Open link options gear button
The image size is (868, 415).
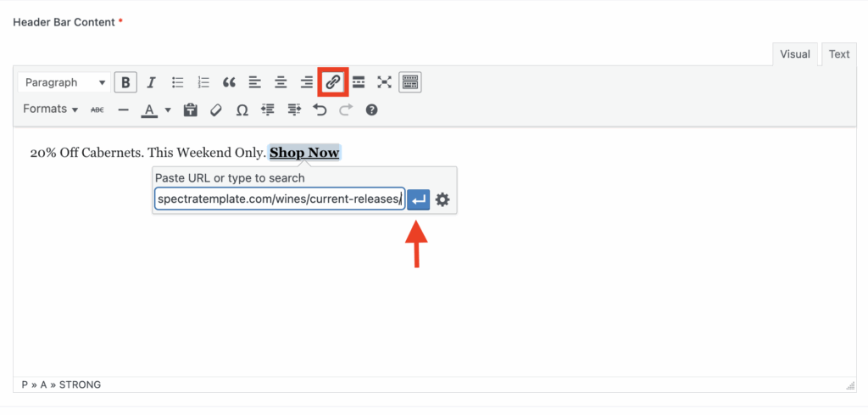pyautogui.click(x=442, y=199)
